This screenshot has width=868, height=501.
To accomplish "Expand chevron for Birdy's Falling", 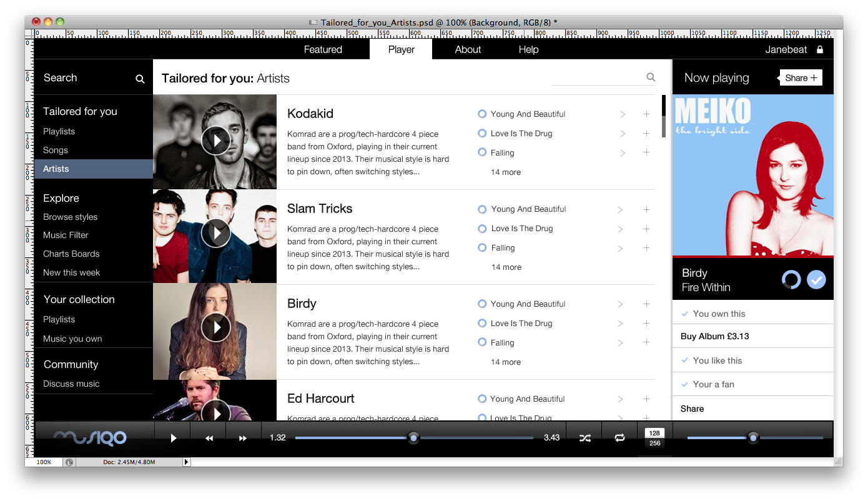I will click(621, 343).
